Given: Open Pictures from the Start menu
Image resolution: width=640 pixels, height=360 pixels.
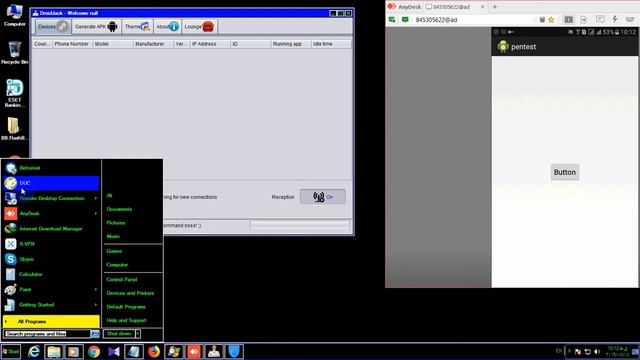Looking at the screenshot, I should click(116, 223).
